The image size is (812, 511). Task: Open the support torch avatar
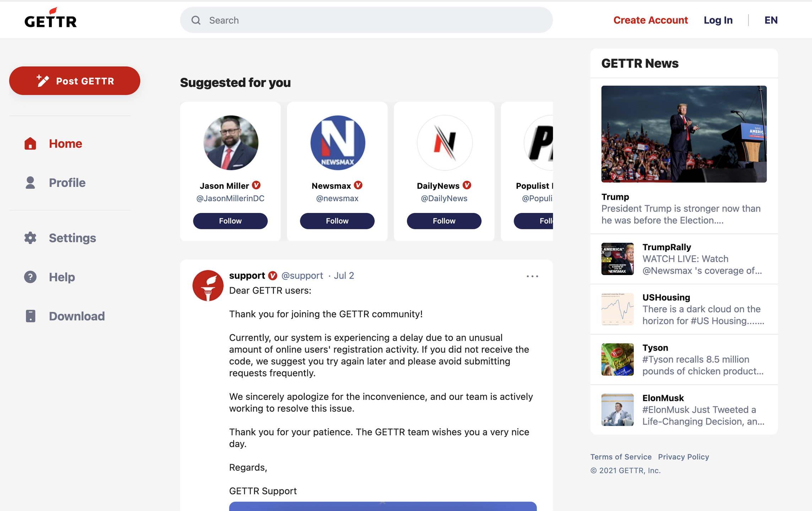[x=208, y=286]
